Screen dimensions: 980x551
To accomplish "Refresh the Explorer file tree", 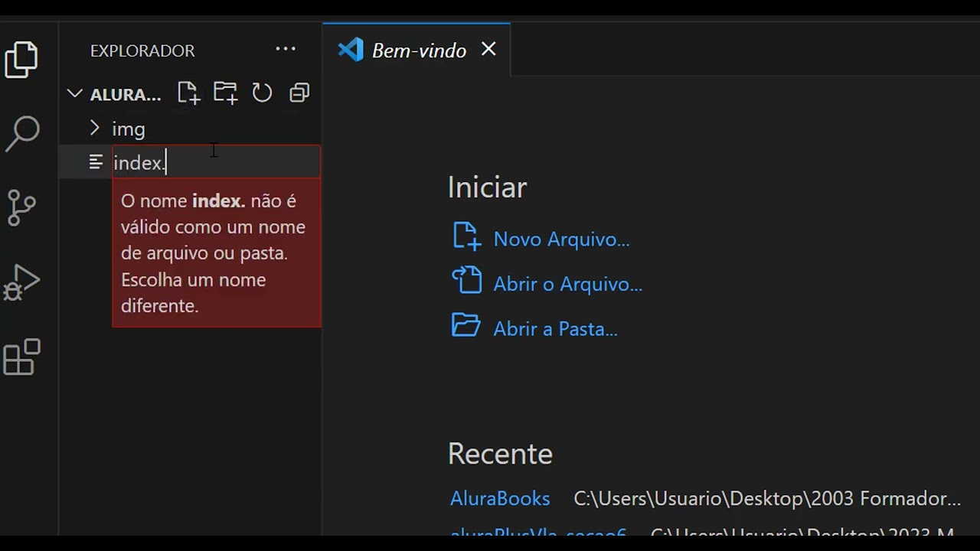I will pyautogui.click(x=262, y=93).
